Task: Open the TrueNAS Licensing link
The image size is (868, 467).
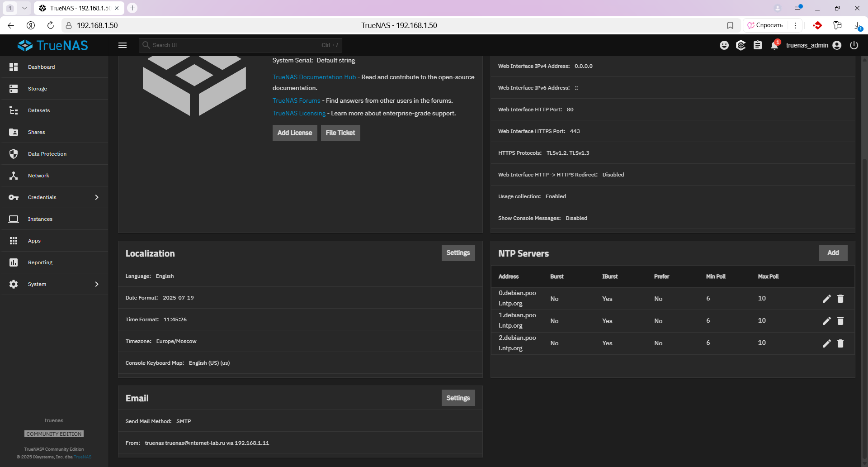Action: click(299, 114)
